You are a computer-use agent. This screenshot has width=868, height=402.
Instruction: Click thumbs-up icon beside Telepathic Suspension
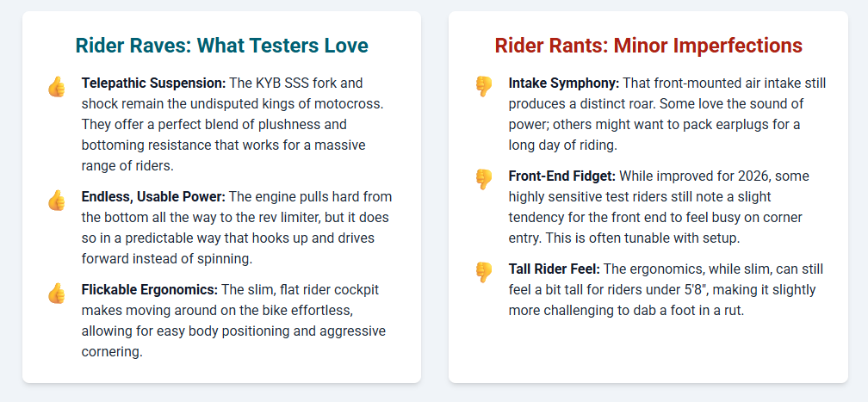[x=57, y=86]
